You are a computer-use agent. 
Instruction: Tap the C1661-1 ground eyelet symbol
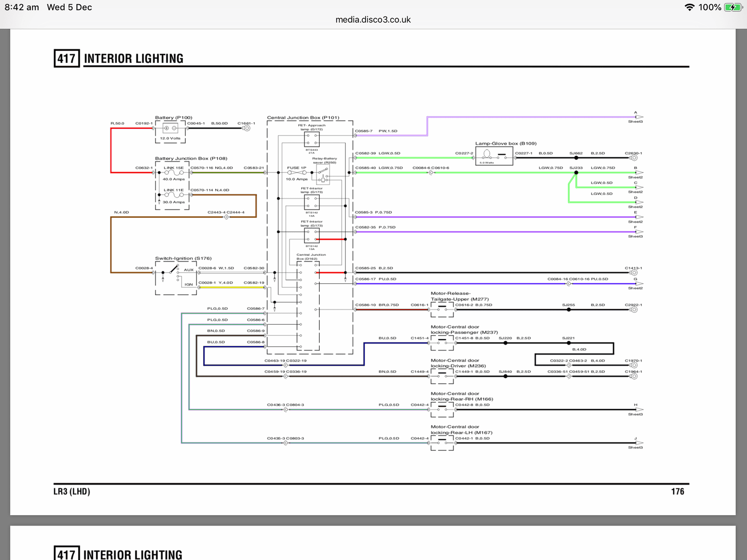coord(247,128)
